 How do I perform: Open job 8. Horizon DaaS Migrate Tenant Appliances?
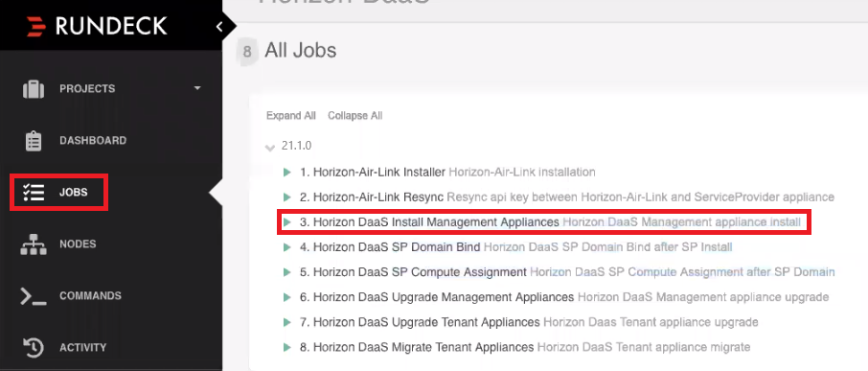pos(417,347)
